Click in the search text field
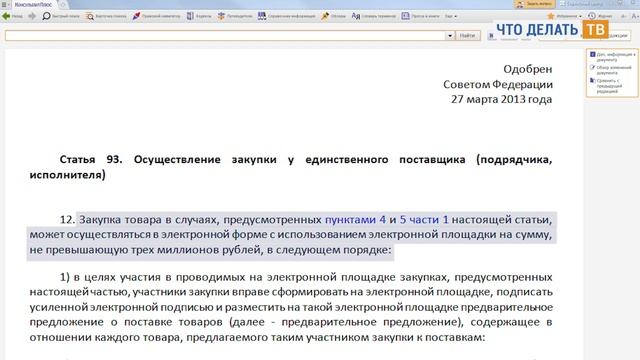The height and width of the screenshot is (360, 640). [225, 36]
